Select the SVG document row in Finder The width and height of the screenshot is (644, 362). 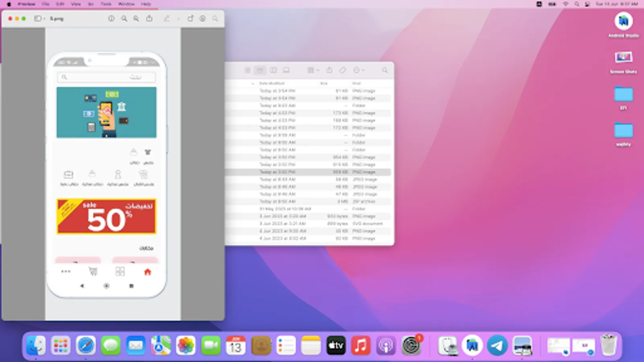pyautogui.click(x=308, y=224)
